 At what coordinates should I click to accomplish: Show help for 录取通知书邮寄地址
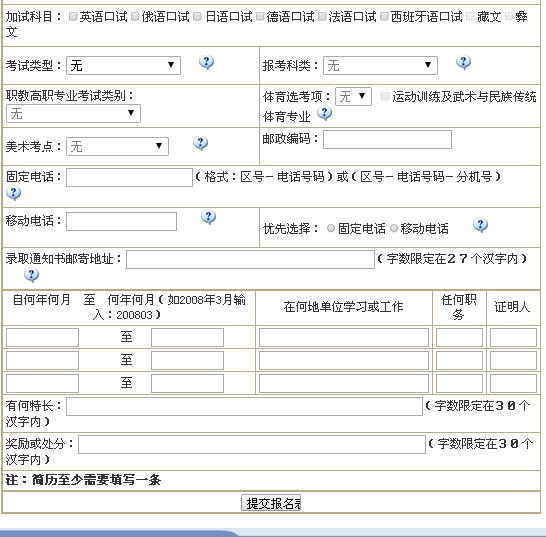click(x=32, y=275)
